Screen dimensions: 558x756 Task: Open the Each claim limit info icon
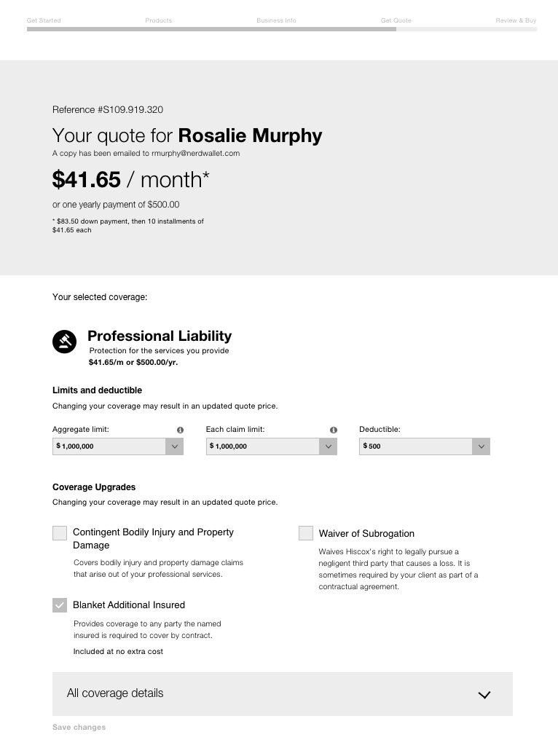[x=334, y=430]
